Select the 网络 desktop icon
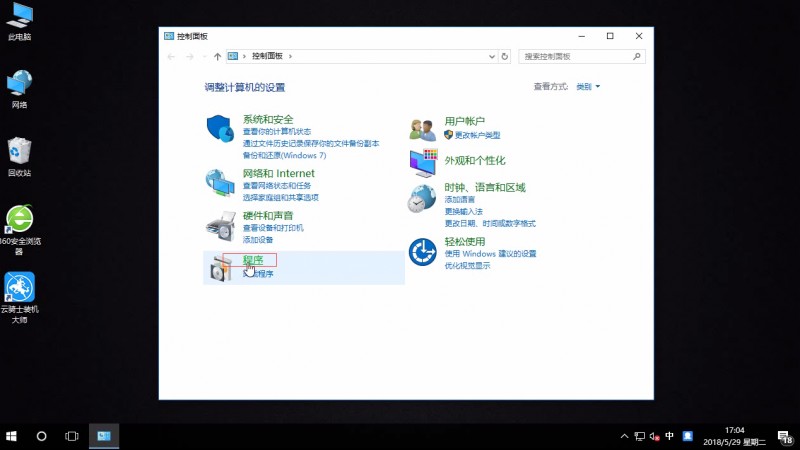This screenshot has width=800, height=450. (19, 89)
